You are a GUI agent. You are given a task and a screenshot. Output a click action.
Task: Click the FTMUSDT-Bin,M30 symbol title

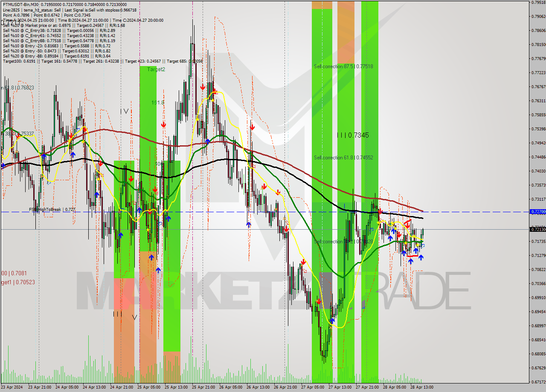[x=20, y=5]
